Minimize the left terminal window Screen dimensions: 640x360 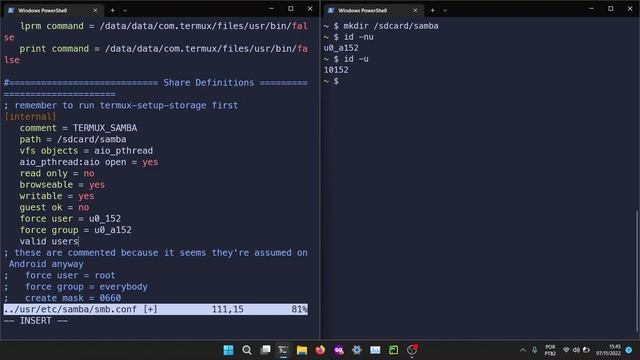tap(271, 9)
